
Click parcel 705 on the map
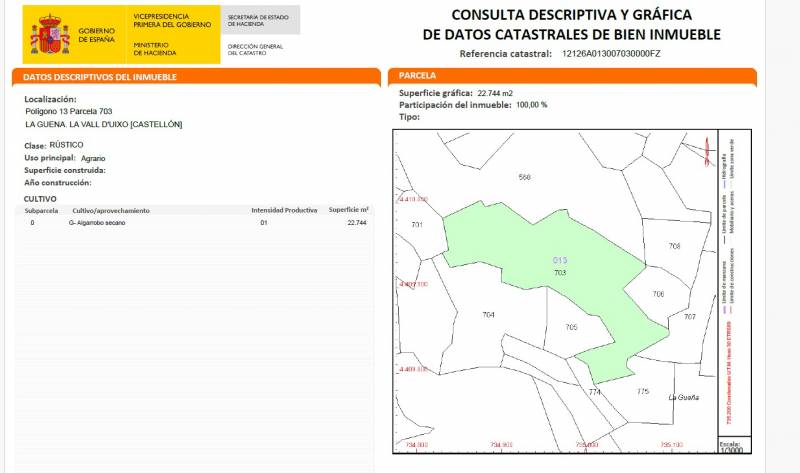click(571, 327)
